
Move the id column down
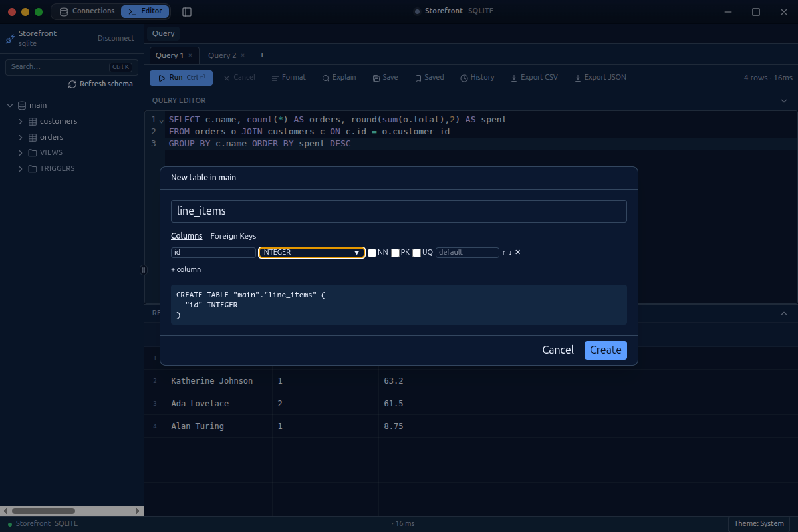pos(510,253)
